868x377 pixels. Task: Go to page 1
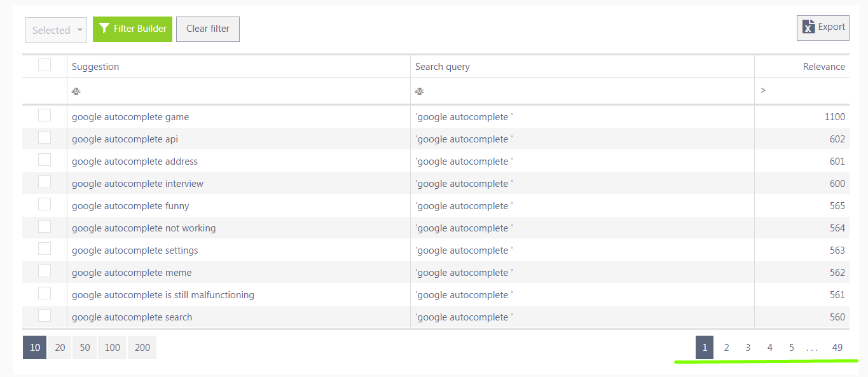coord(705,347)
